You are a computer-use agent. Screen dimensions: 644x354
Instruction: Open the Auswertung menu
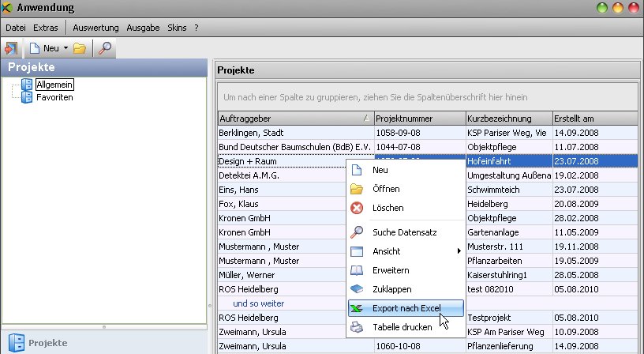click(x=95, y=28)
